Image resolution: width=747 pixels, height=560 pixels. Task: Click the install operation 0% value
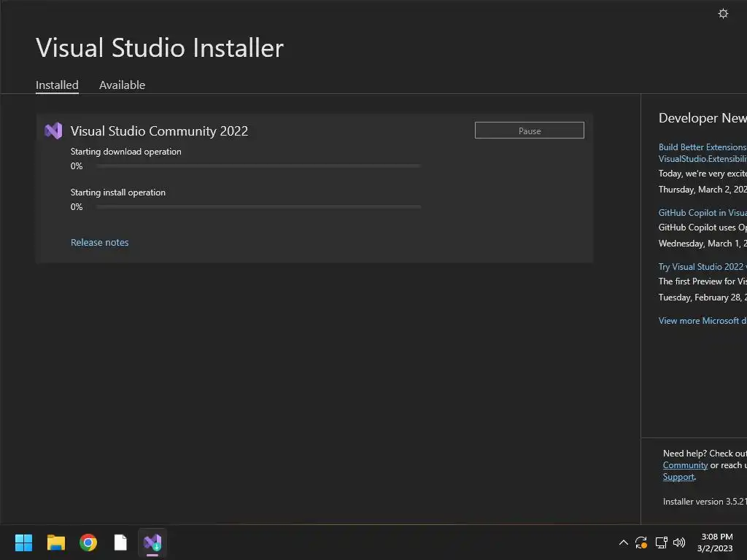coord(77,207)
